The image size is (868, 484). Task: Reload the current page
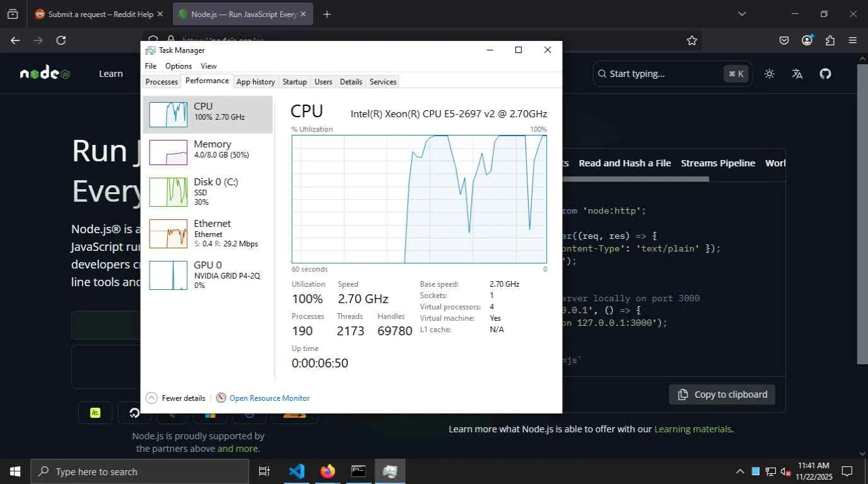coord(61,40)
